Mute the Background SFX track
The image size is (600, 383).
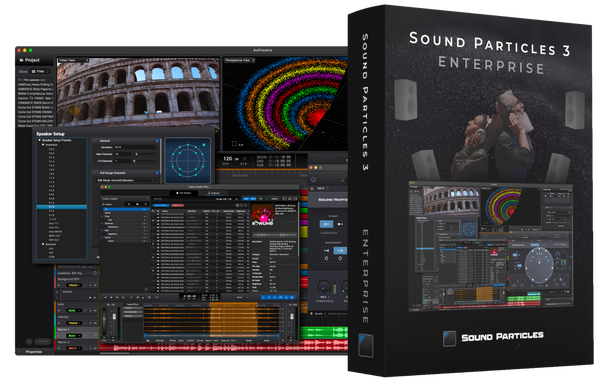(95, 285)
